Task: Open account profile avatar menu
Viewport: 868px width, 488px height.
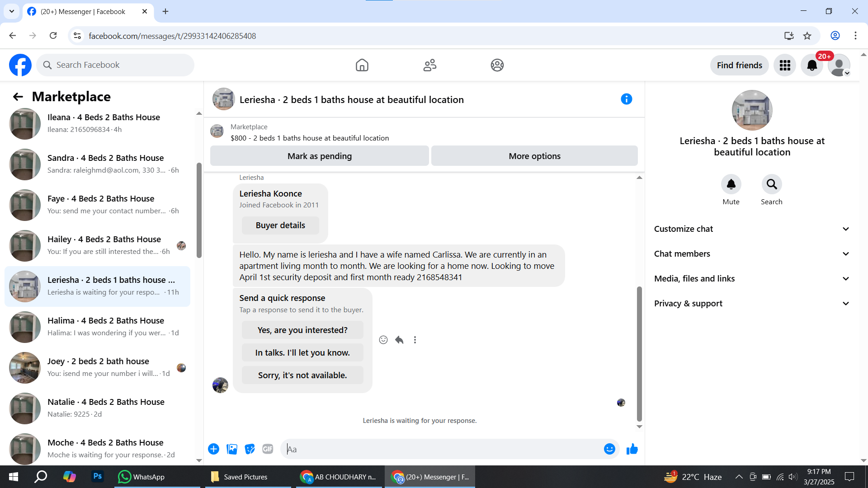Action: (839, 66)
